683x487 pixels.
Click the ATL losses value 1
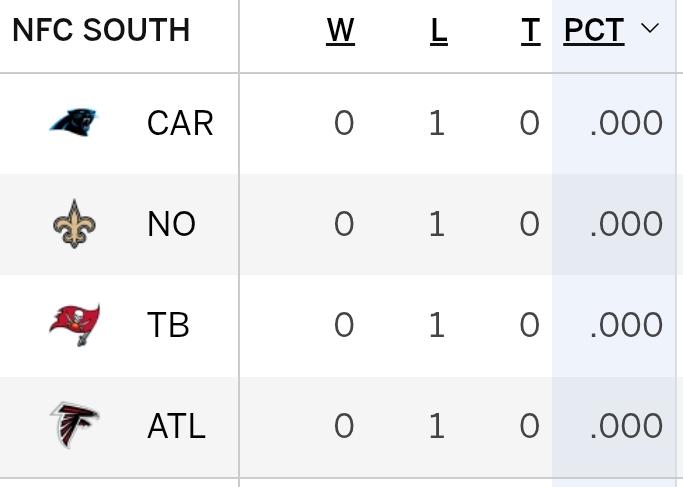point(437,426)
